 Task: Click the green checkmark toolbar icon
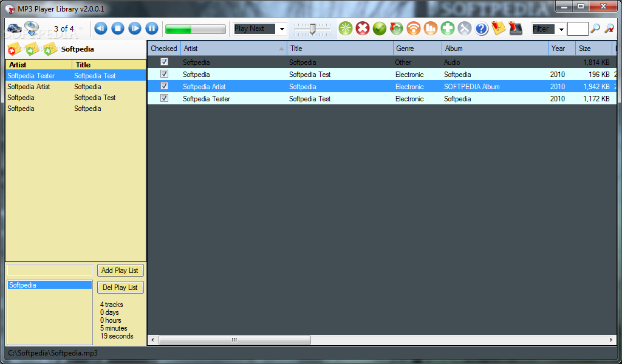pyautogui.click(x=380, y=29)
